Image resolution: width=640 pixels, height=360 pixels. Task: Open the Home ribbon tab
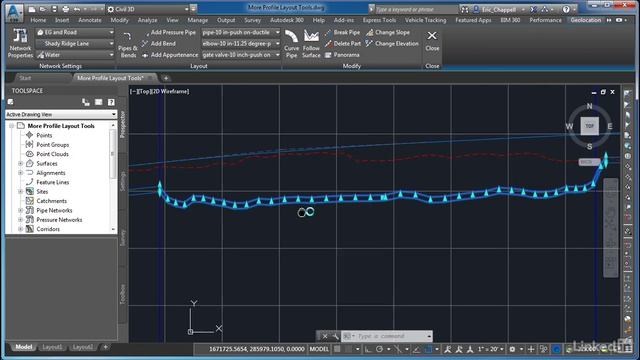tap(38, 20)
